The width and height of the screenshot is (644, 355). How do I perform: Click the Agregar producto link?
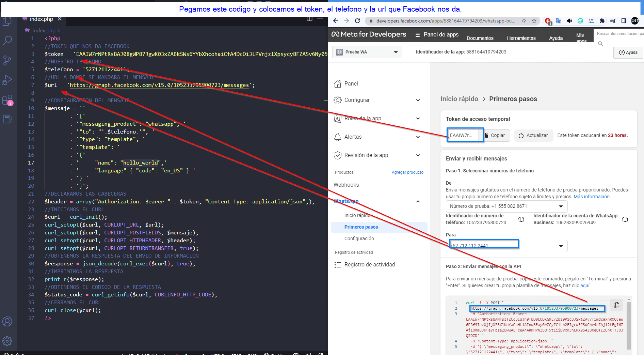tap(407, 172)
